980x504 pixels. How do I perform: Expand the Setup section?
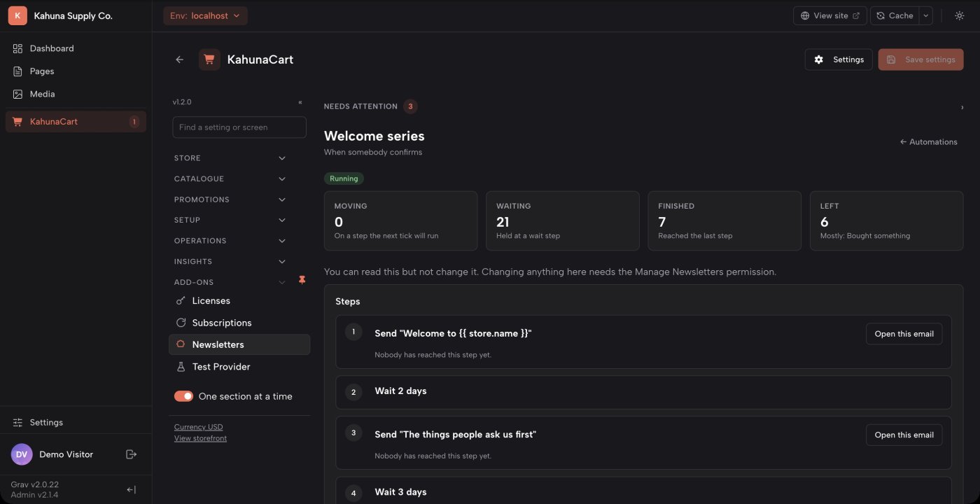pyautogui.click(x=230, y=220)
